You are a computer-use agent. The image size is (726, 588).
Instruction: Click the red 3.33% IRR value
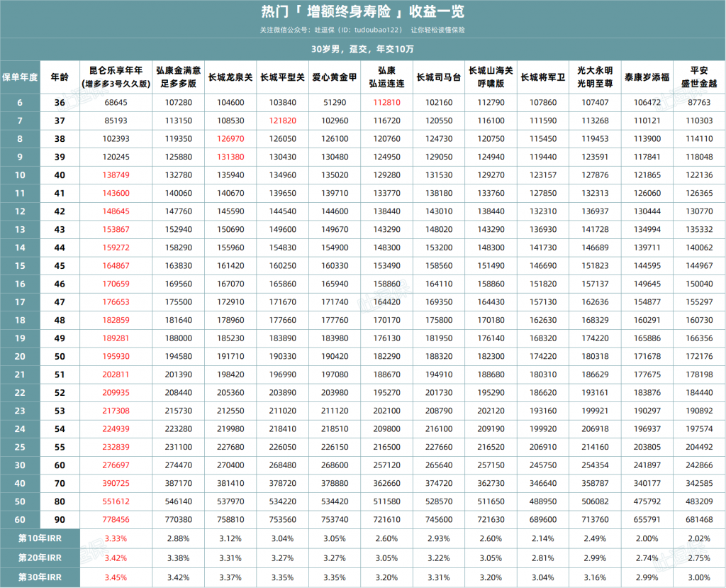(116, 538)
